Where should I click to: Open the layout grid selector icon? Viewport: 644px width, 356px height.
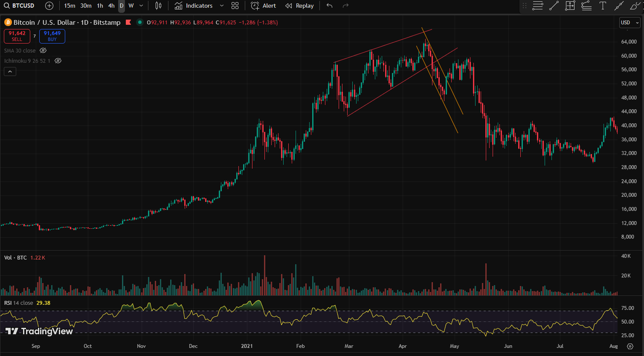point(235,6)
